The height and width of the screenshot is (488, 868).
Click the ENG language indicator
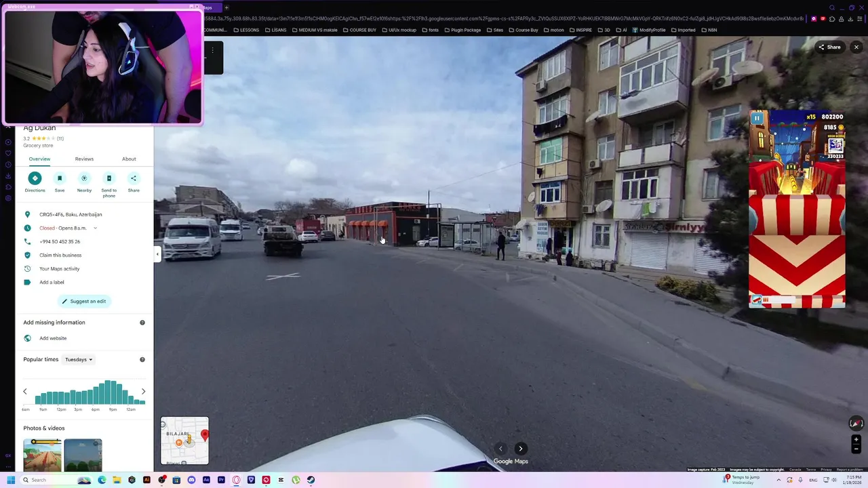pyautogui.click(x=813, y=480)
